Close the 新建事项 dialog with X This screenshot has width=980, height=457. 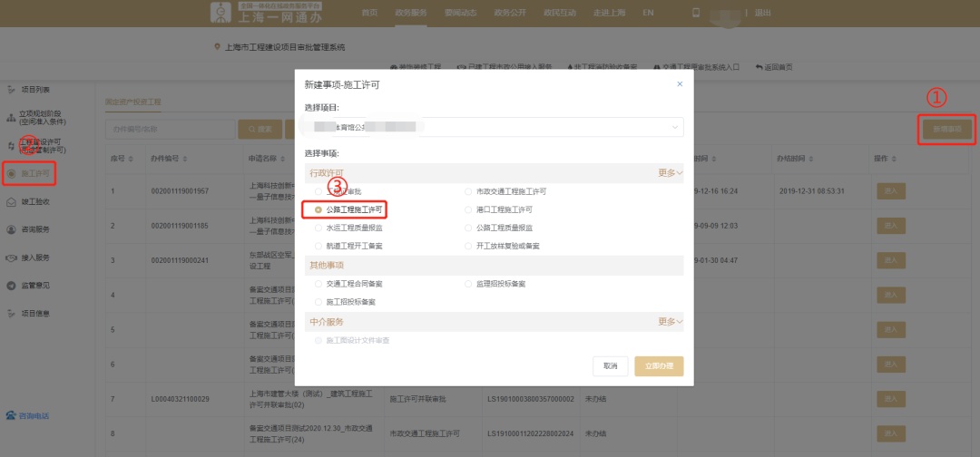pyautogui.click(x=680, y=83)
